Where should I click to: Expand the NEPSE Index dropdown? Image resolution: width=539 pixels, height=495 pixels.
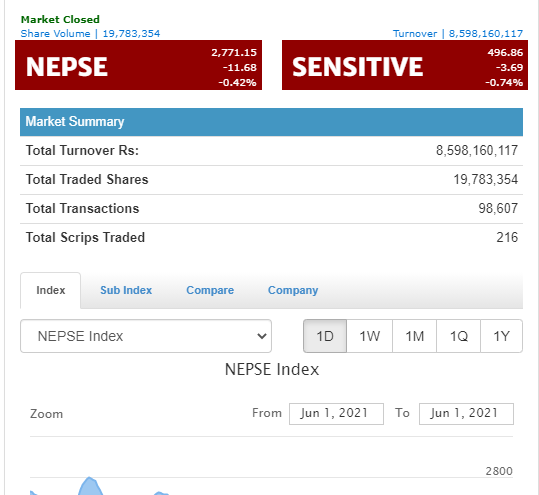146,336
